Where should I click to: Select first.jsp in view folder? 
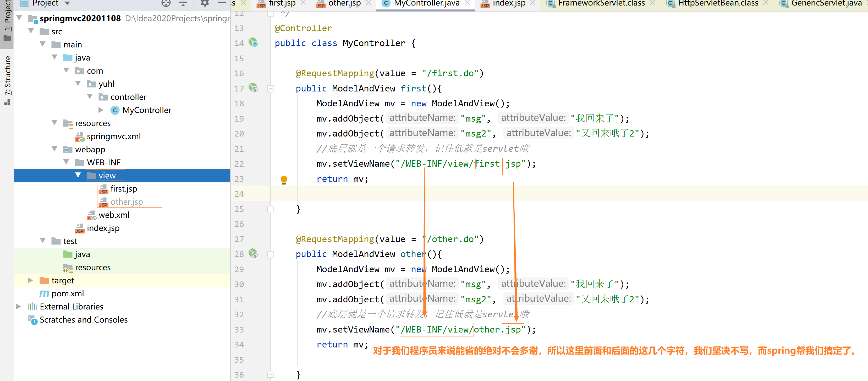[x=124, y=189]
